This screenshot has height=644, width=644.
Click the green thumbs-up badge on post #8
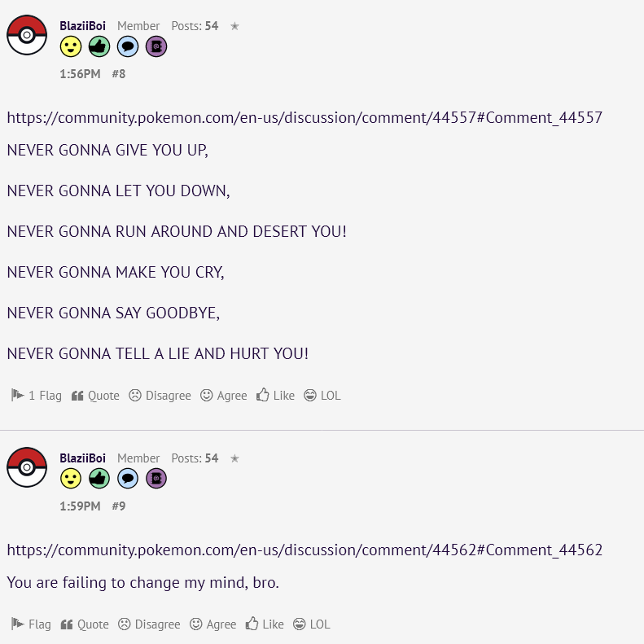point(99,46)
